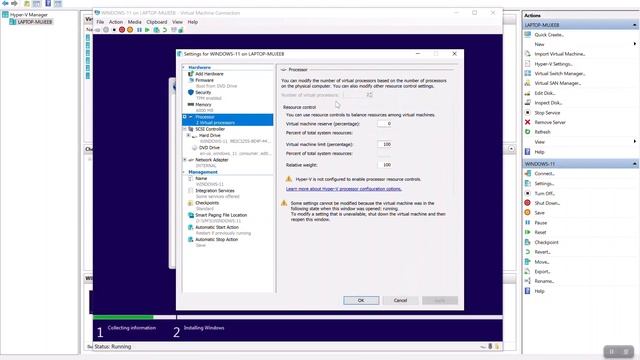This screenshot has height=360, width=640.
Task: Click Connect under WINDOWS-11 actions
Action: (544, 173)
